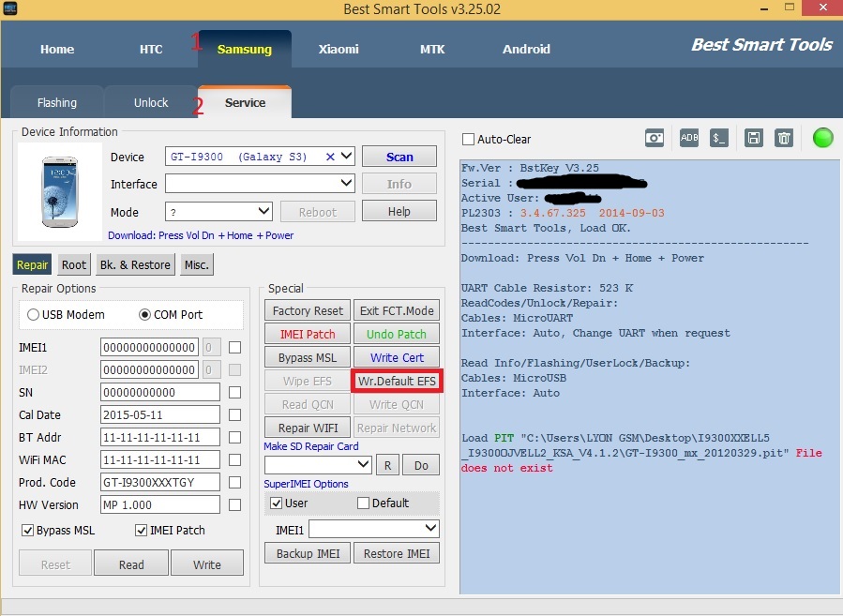
Task: Open the Make SD Repair Card dropdown
Action: pyautogui.click(x=364, y=464)
